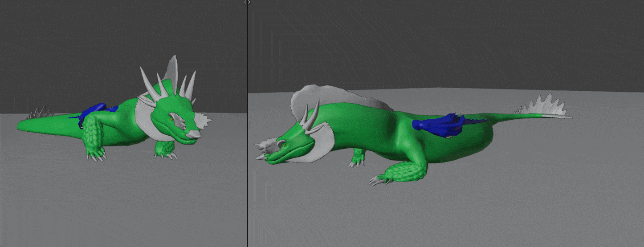Screen dimensions: 644x247
Task: Click the vertical divider between the viewports
Action: pos(247,134)
